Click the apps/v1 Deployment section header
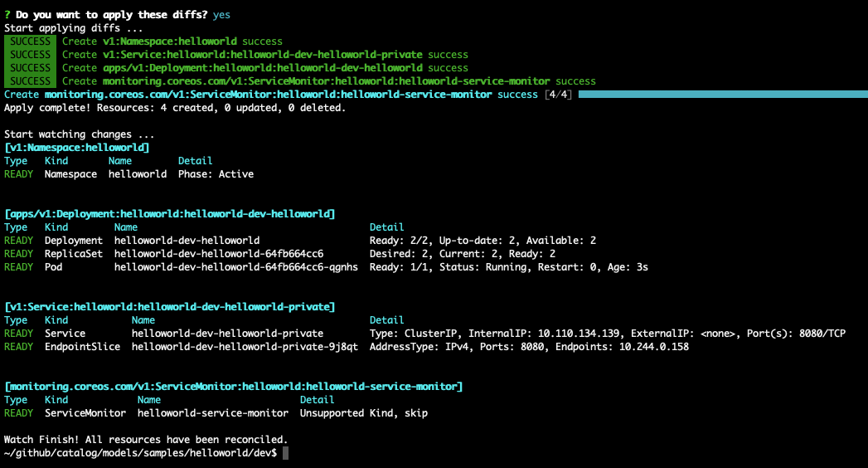Screen dimensions: 868x468 pyautogui.click(x=169, y=214)
